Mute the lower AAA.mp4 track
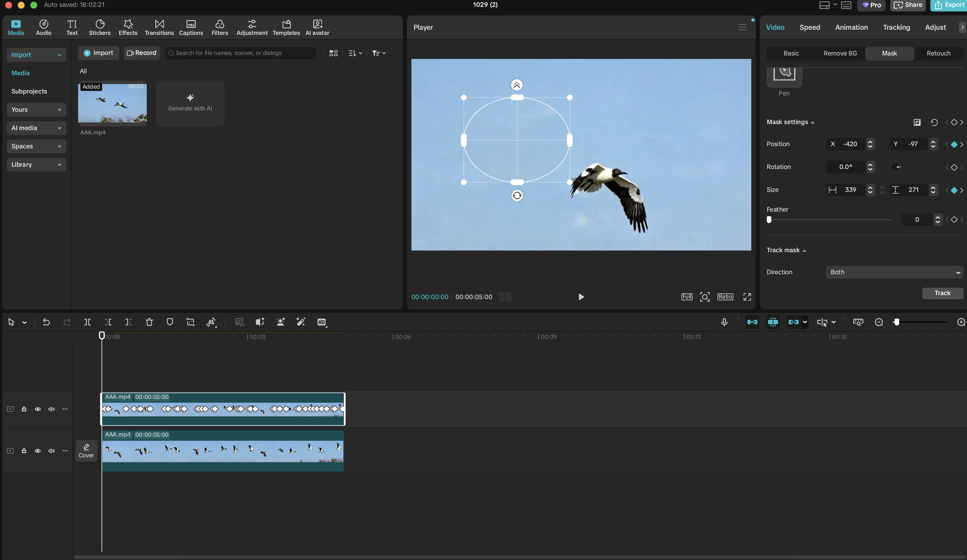 (x=51, y=451)
